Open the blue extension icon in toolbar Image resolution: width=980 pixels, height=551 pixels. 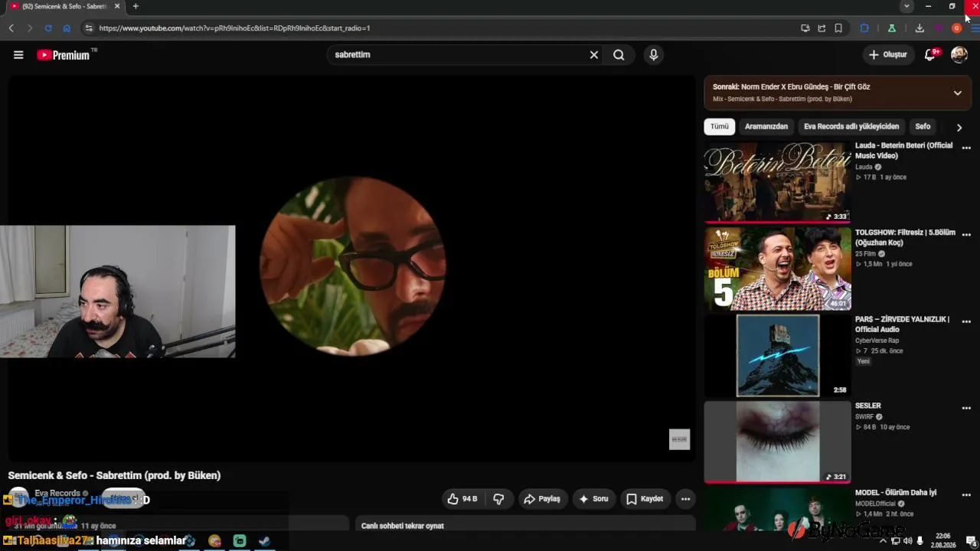864,28
